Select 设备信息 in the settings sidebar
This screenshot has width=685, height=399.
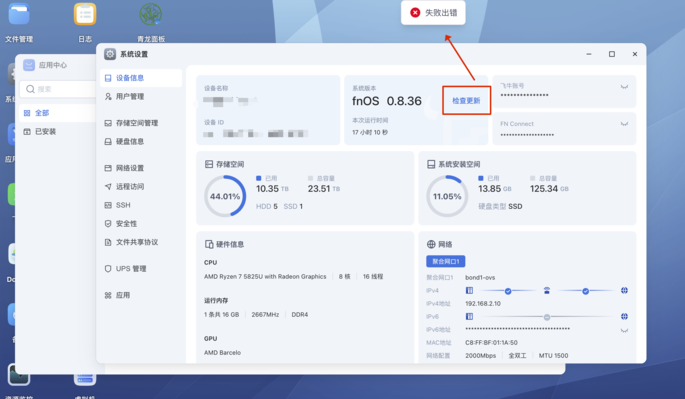(x=141, y=78)
